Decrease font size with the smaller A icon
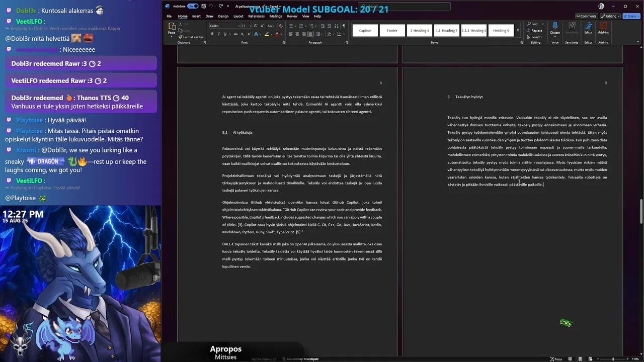Image resolution: width=644 pixels, height=362 pixels. [262, 26]
